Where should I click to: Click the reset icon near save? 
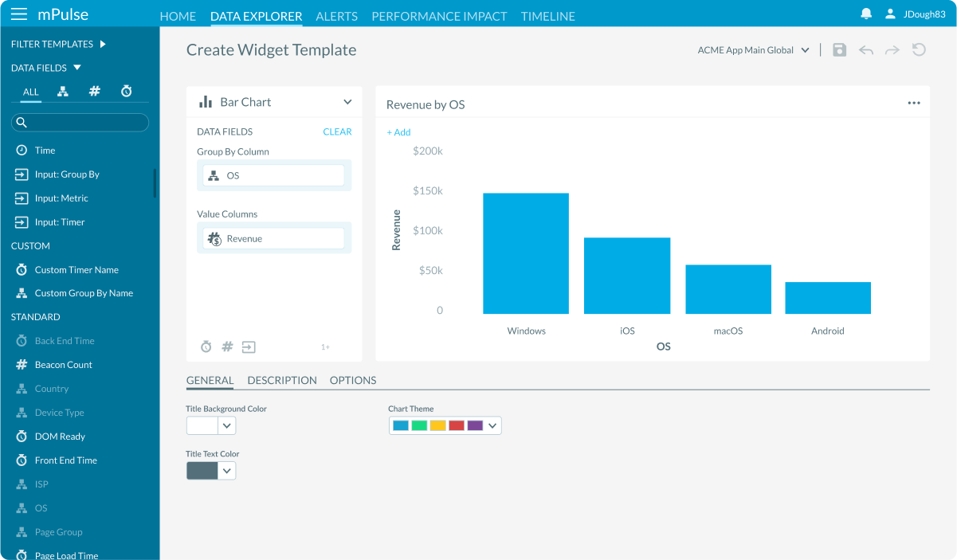pyautogui.click(x=919, y=49)
